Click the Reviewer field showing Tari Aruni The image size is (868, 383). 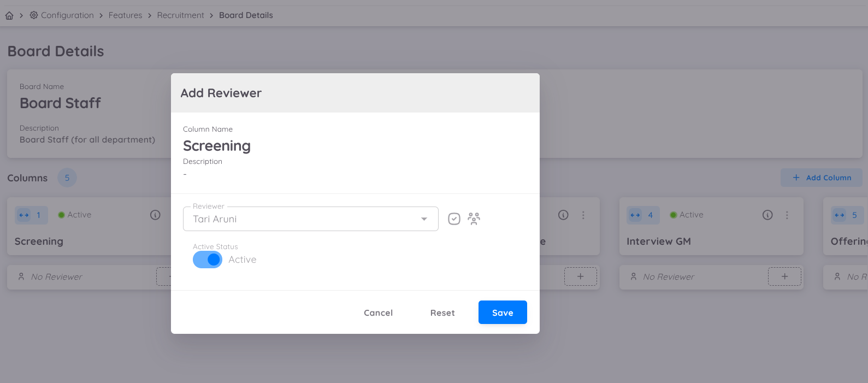click(x=303, y=219)
